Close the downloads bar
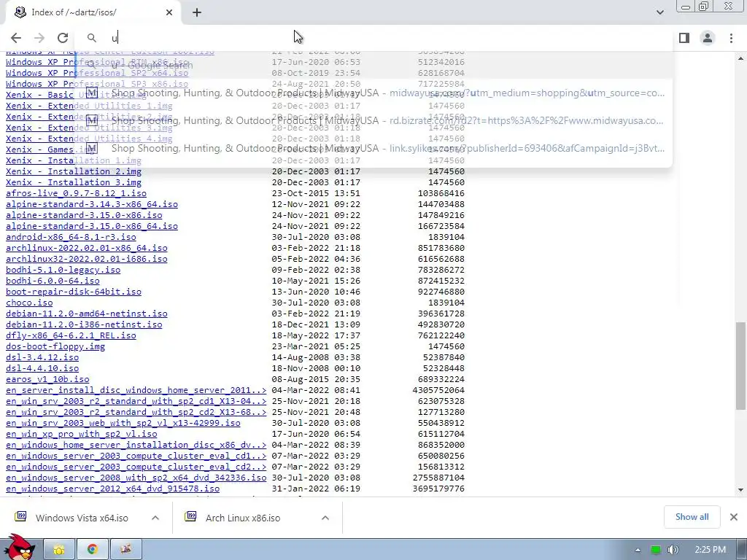The image size is (747, 560). click(734, 517)
